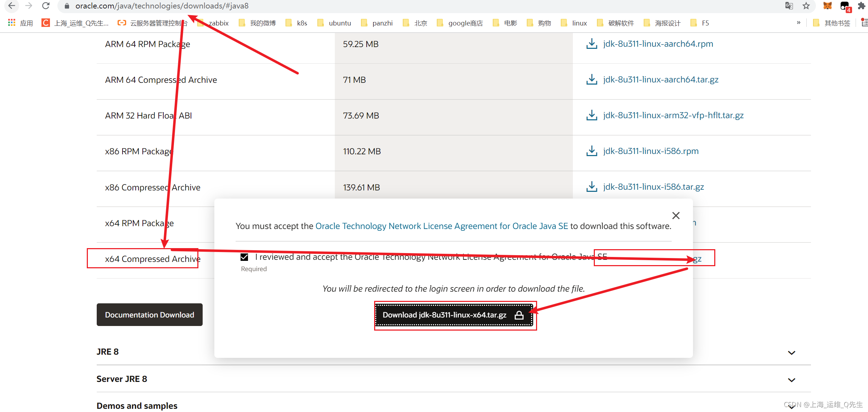
Task: Toggle the license acceptance checkbox
Action: (244, 257)
